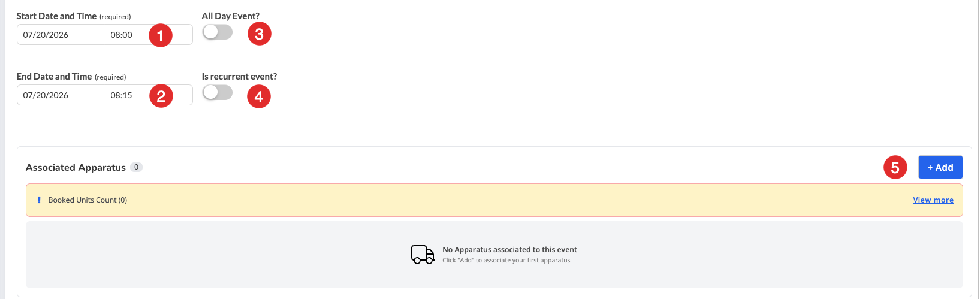The width and height of the screenshot is (980, 299).
Task: Click the Associated Apparatus heading
Action: (x=76, y=167)
